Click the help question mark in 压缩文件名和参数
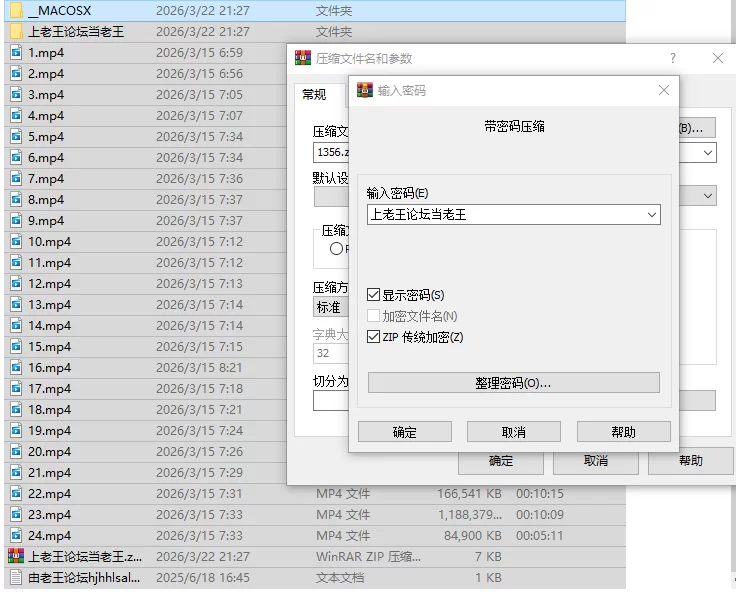 (x=673, y=58)
